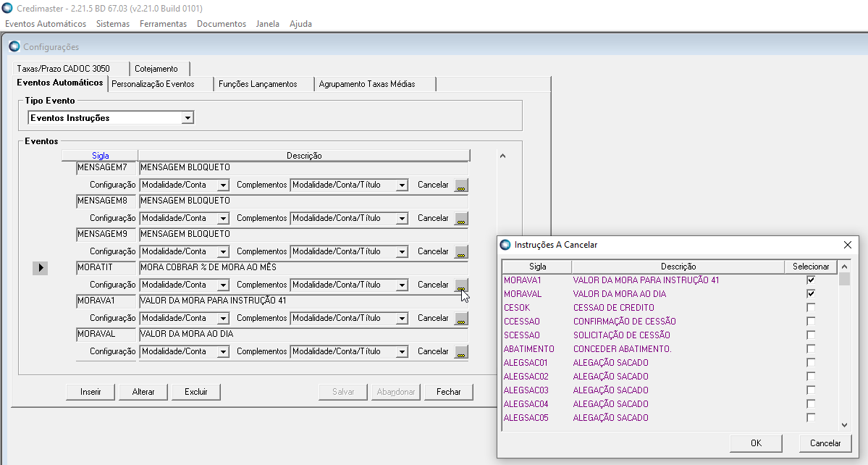
Task: Close the Instruções A Cancelar dialog
Action: (848, 245)
